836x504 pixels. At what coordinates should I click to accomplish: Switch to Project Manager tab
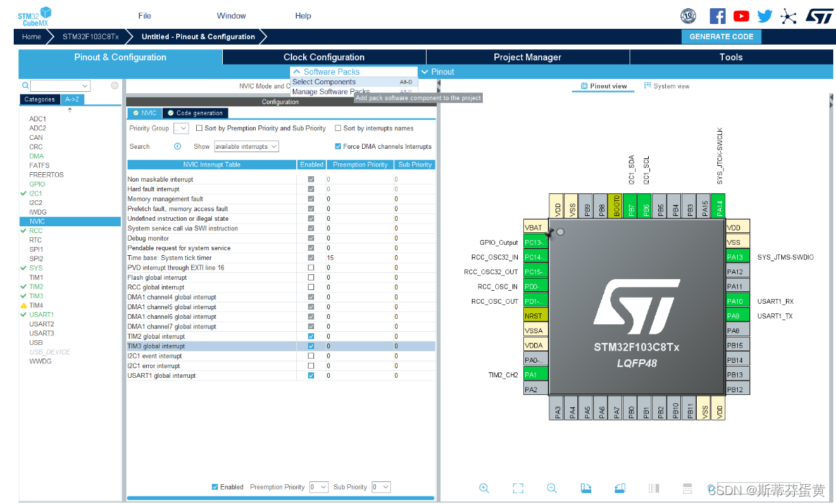point(527,57)
